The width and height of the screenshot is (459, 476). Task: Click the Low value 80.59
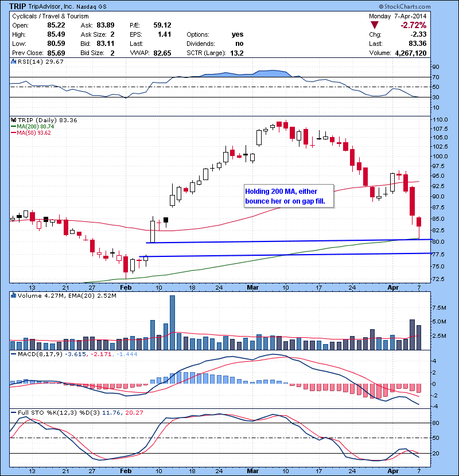56,44
